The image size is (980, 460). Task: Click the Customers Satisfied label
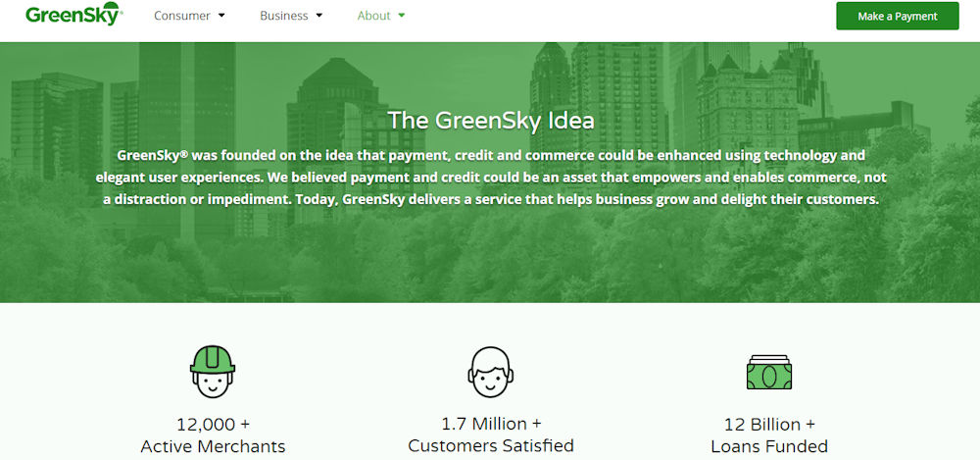coord(491,445)
